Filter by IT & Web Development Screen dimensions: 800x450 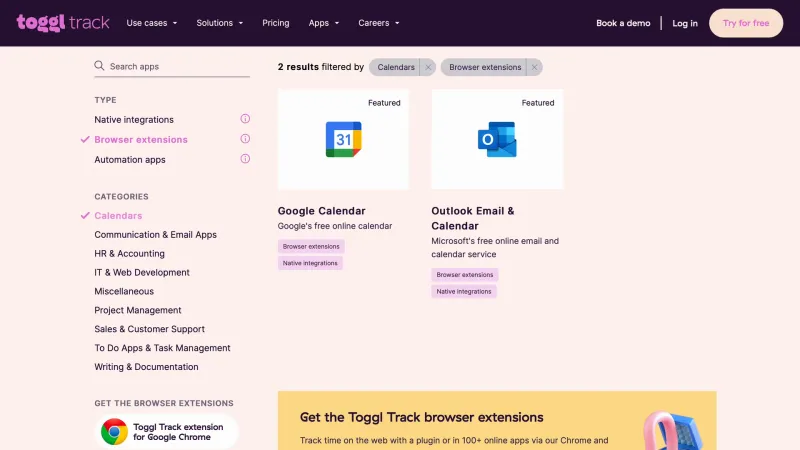pyautogui.click(x=142, y=272)
